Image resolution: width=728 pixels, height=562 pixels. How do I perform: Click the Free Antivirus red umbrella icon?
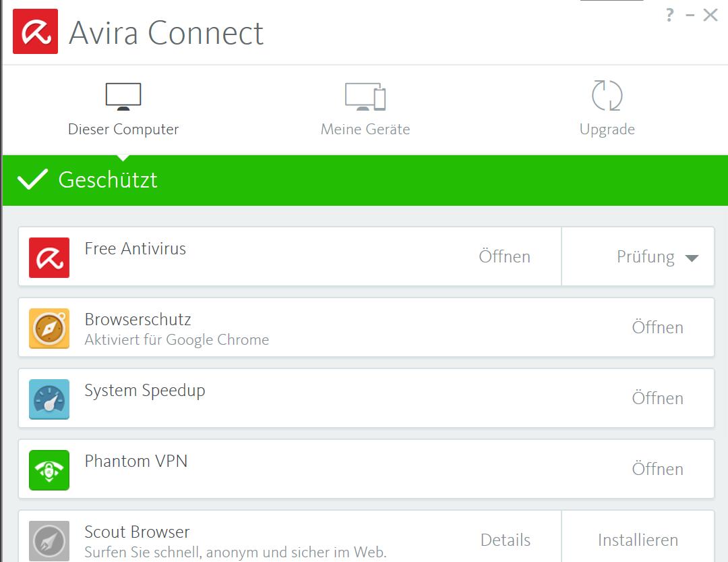pos(49,258)
